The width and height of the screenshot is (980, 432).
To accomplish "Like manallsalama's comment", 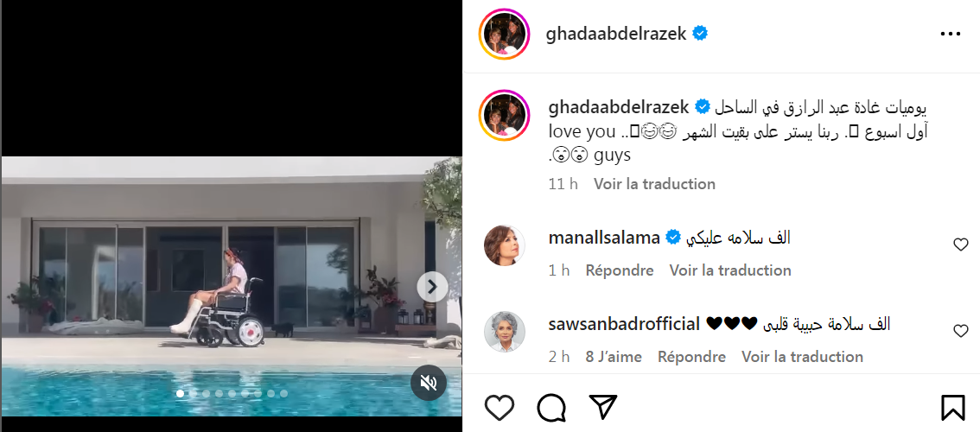I will (x=961, y=245).
